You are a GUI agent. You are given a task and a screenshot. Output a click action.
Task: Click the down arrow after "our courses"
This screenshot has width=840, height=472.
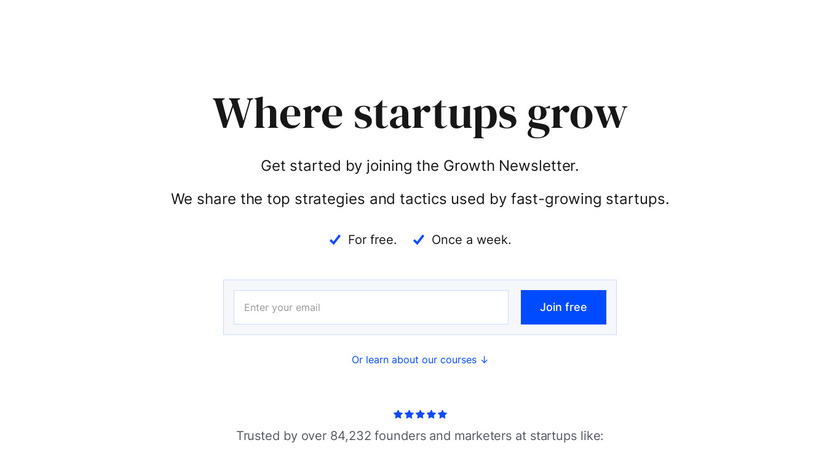485,360
